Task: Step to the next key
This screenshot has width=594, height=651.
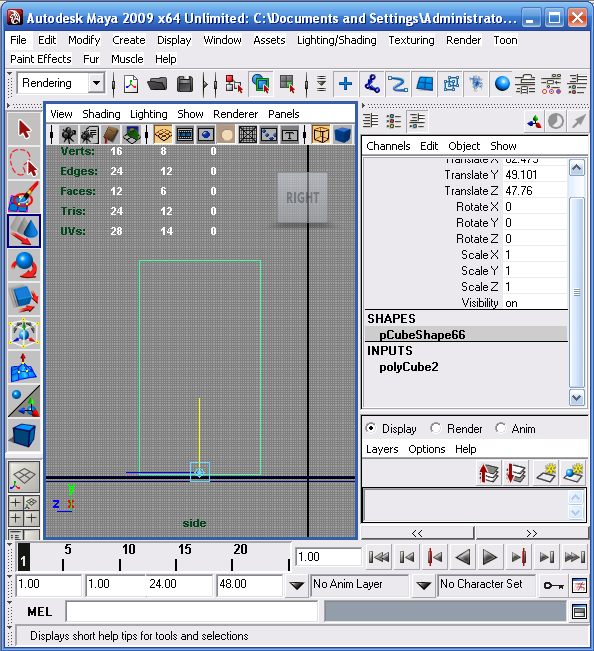Action: click(518, 557)
